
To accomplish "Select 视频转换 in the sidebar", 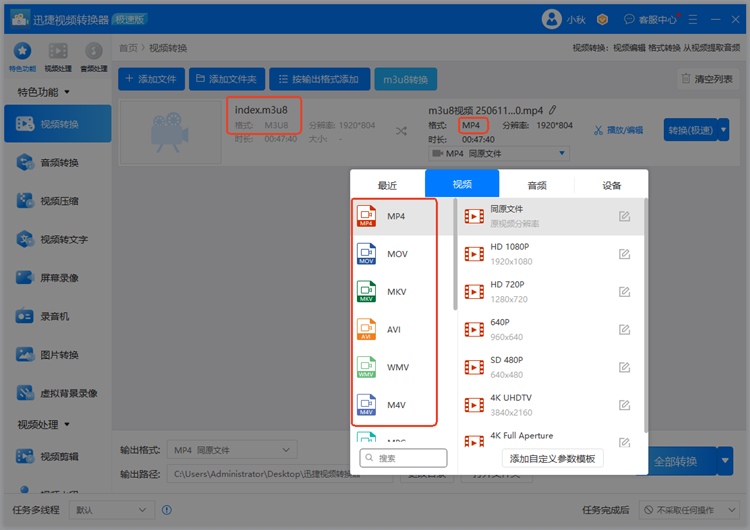I will pyautogui.click(x=58, y=124).
